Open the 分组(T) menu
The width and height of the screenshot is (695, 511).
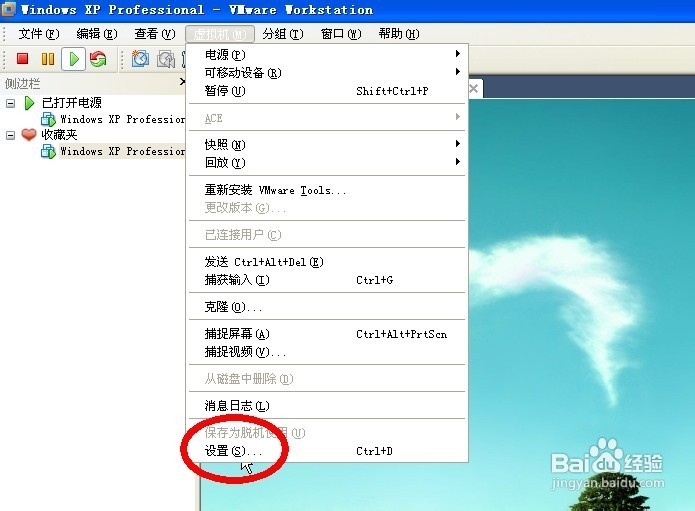283,34
